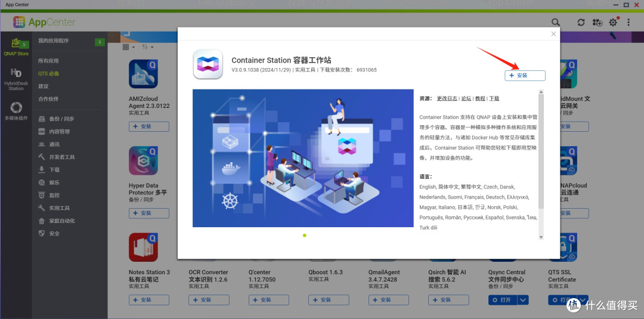Screen dimensions: 644x319
Task: Install Qboost 1.6.3
Action: 329,300
